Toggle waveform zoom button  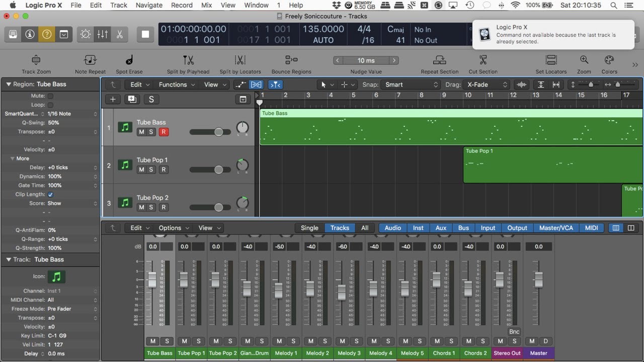tap(522, 84)
